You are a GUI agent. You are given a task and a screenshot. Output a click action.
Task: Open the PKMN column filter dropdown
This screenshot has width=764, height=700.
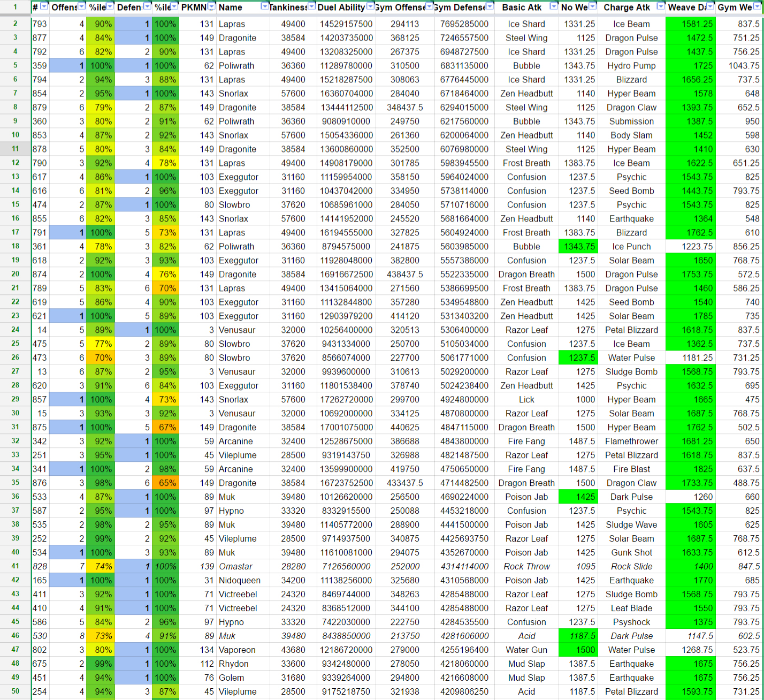pos(211,6)
